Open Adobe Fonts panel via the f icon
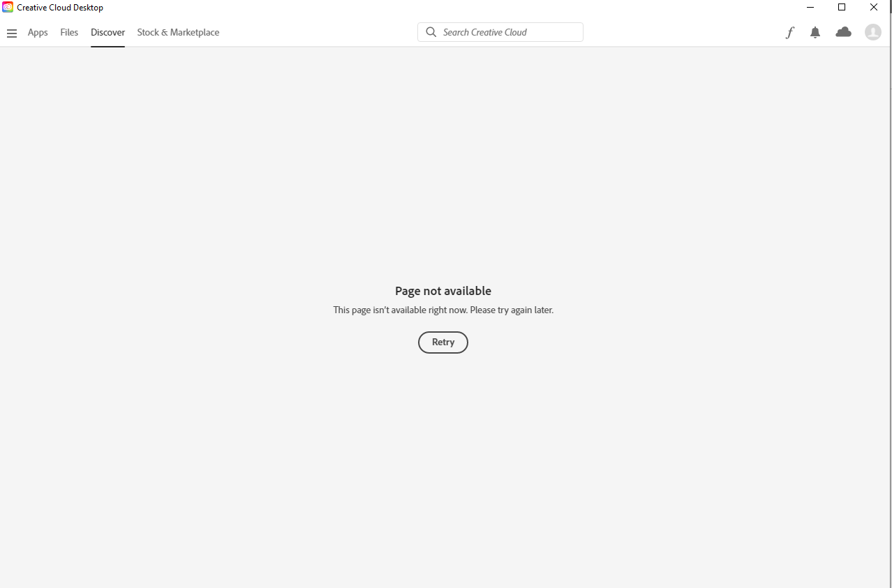The width and height of the screenshot is (892, 588). [x=789, y=32]
